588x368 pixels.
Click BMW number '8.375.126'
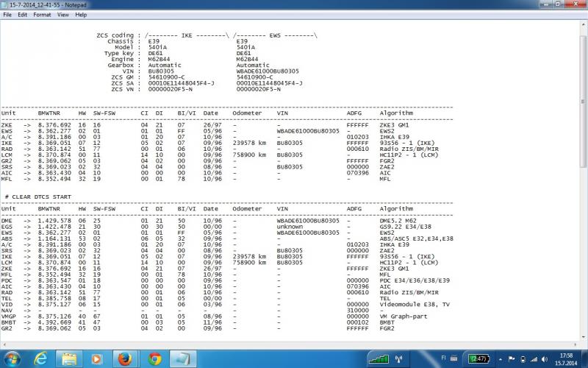54,316
